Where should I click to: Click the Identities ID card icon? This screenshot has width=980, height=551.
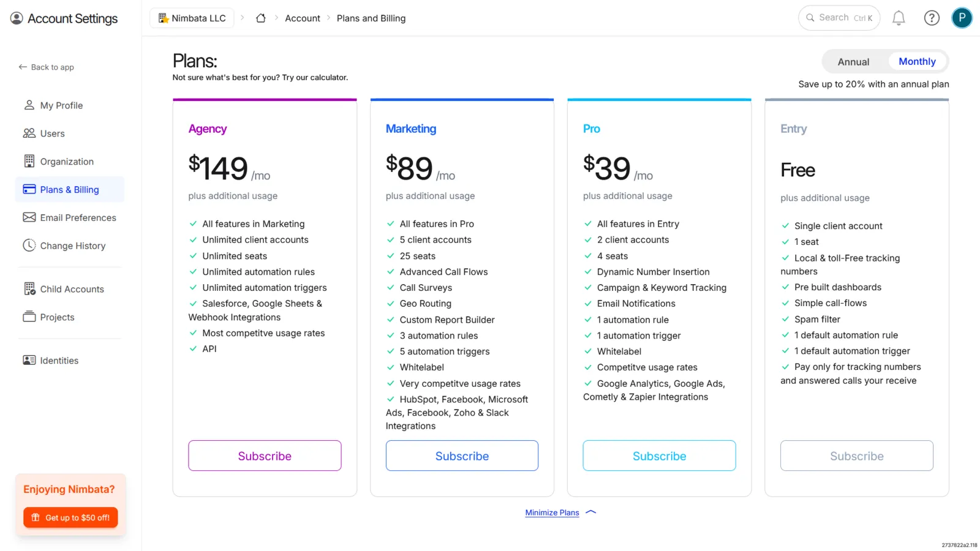pos(29,360)
